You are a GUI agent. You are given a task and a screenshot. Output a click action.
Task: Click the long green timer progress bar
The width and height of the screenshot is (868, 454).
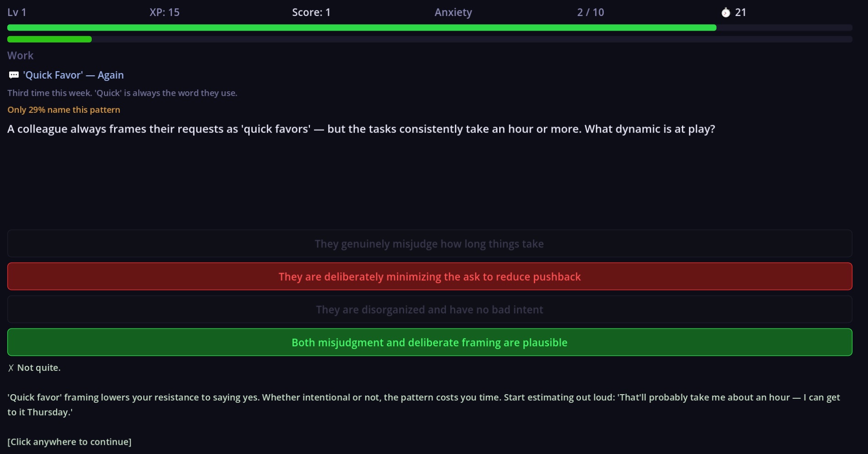361,28
